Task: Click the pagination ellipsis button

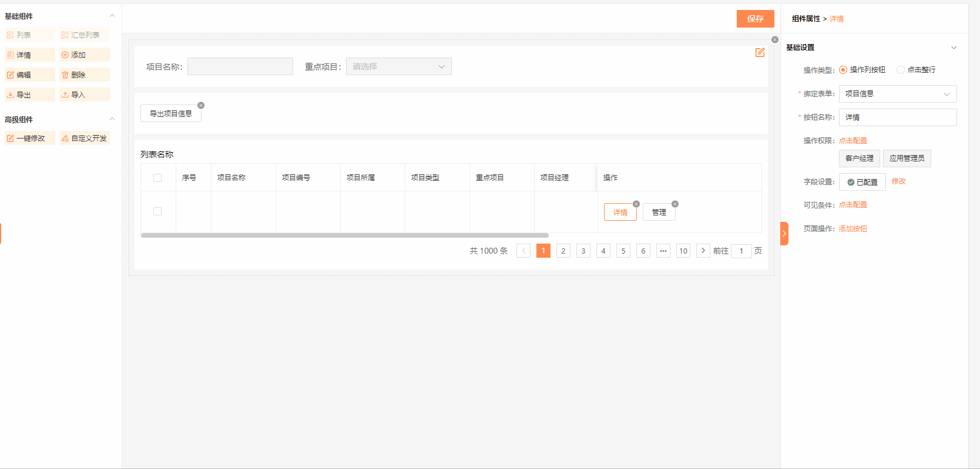Action: 663,251
